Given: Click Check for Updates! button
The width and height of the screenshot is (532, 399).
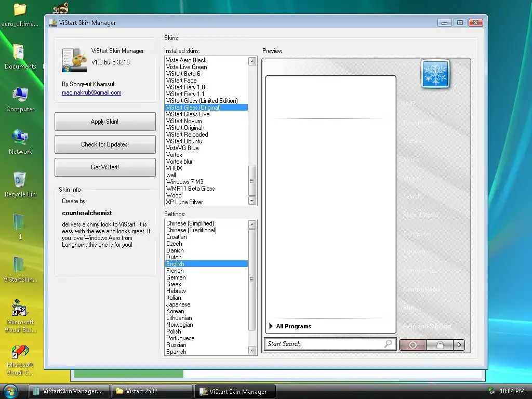Looking at the screenshot, I should [x=105, y=144].
